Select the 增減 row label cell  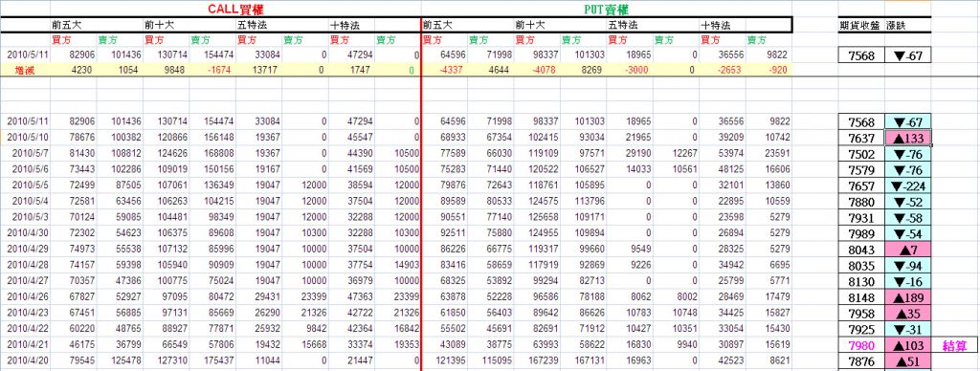pyautogui.click(x=26, y=70)
